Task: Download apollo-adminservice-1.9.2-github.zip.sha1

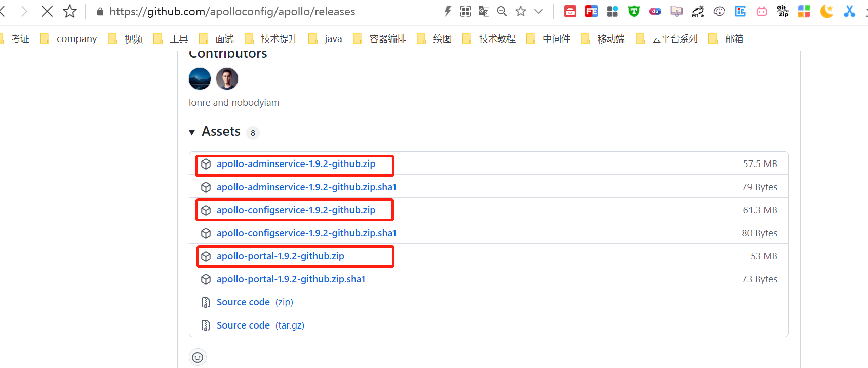Action: point(306,187)
